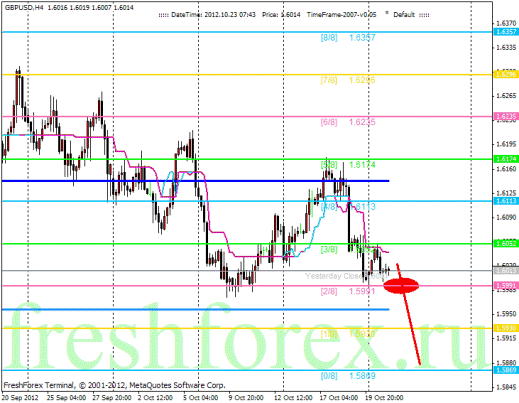Click the pink 1.5991 price tag on the right axis
This screenshot has height=403, width=519.
pos(506,286)
